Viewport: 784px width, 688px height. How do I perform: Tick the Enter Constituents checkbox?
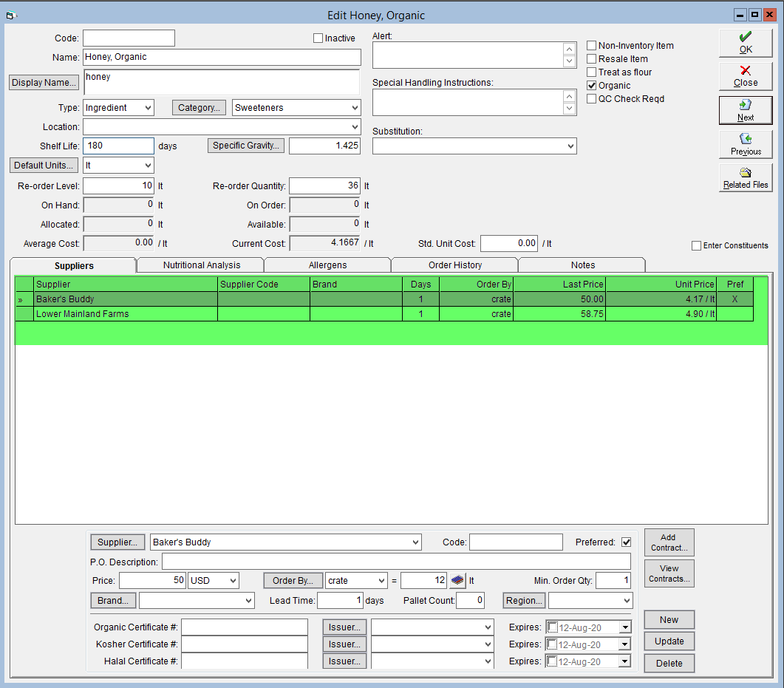coord(696,245)
